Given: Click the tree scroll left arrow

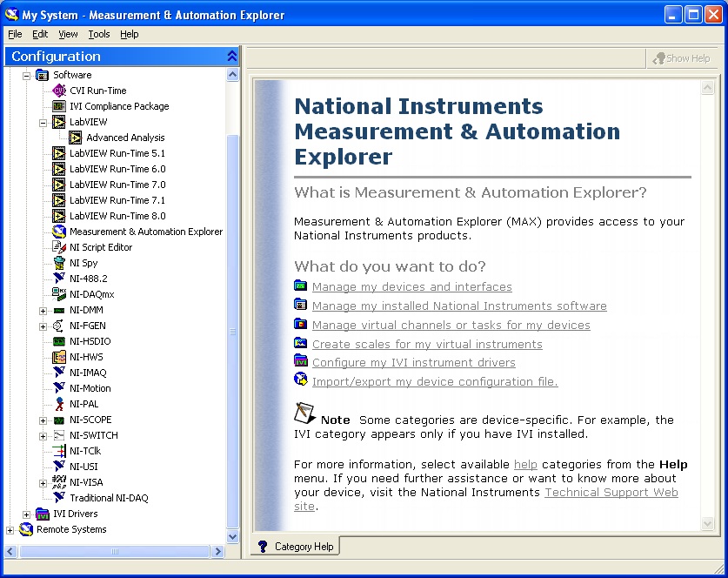Looking at the screenshot, I should (11, 552).
